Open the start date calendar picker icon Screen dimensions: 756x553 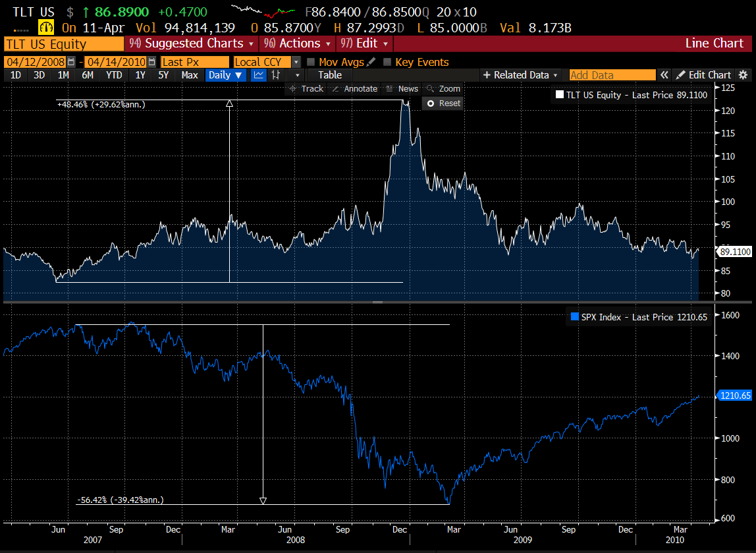tap(71, 62)
